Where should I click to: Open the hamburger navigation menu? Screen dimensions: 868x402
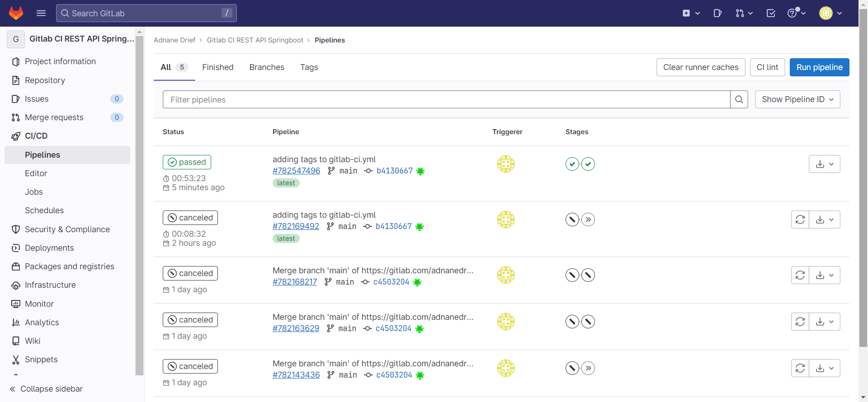[x=41, y=13]
